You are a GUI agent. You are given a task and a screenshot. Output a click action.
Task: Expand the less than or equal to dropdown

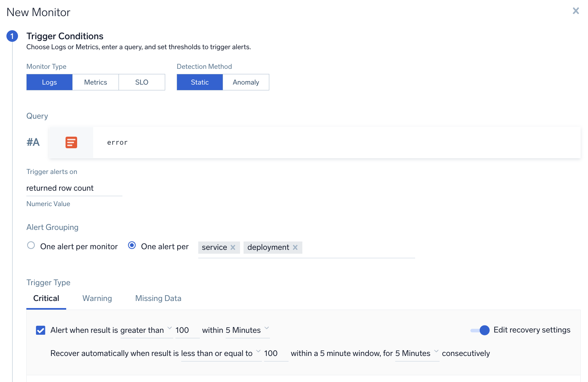pyautogui.click(x=221, y=353)
